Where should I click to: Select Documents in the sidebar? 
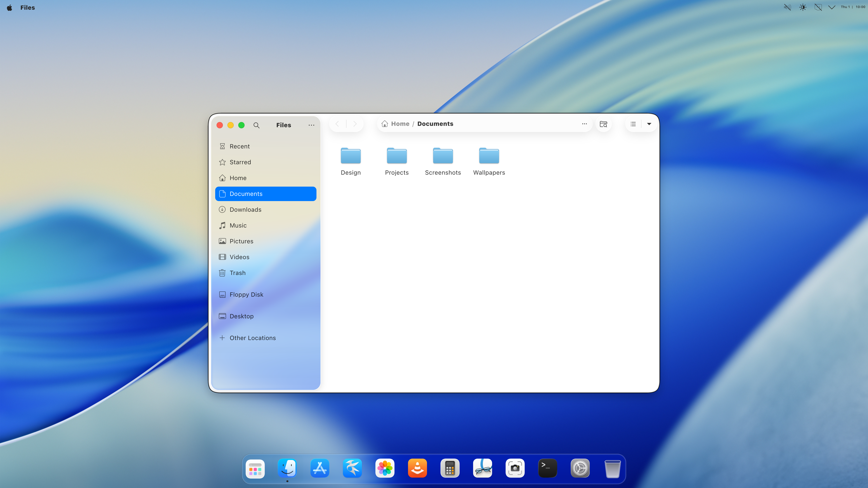pyautogui.click(x=266, y=194)
